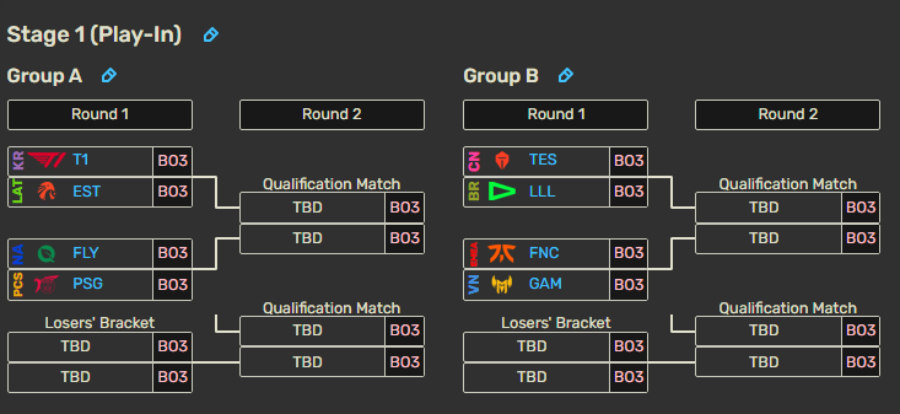Click the KR region tag beside T1
The image size is (900, 414).
coord(18,160)
